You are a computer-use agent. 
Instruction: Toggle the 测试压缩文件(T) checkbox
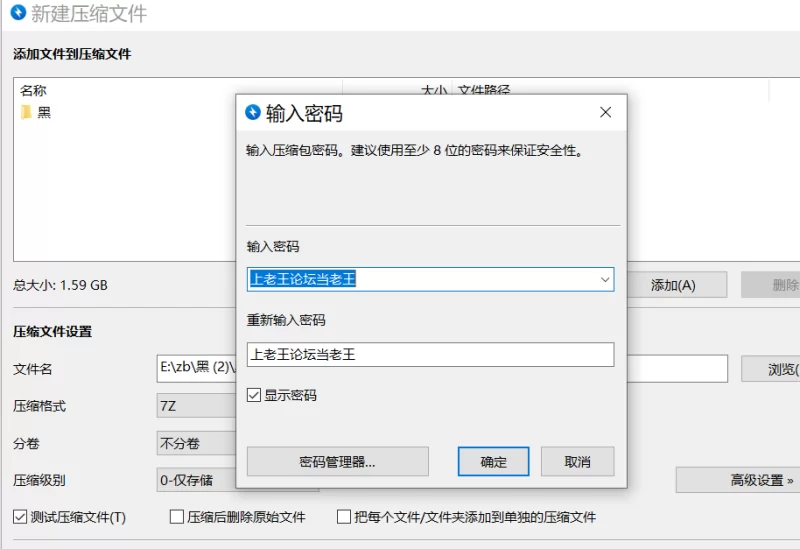click(x=20, y=517)
